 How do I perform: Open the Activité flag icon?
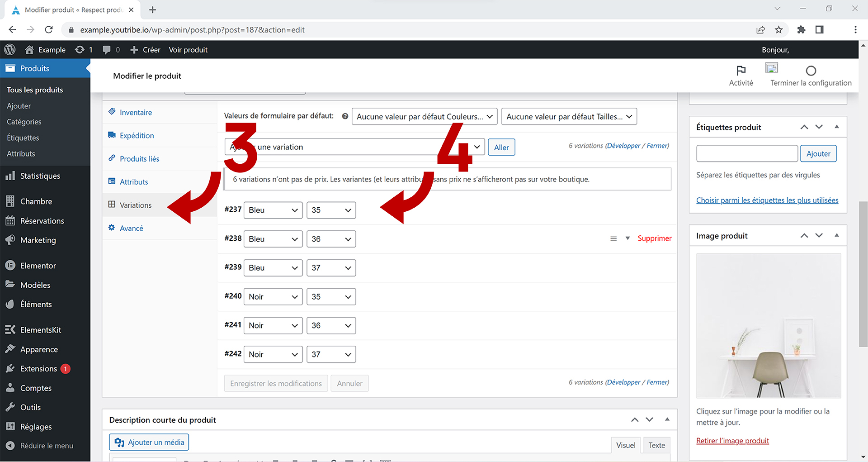click(741, 71)
